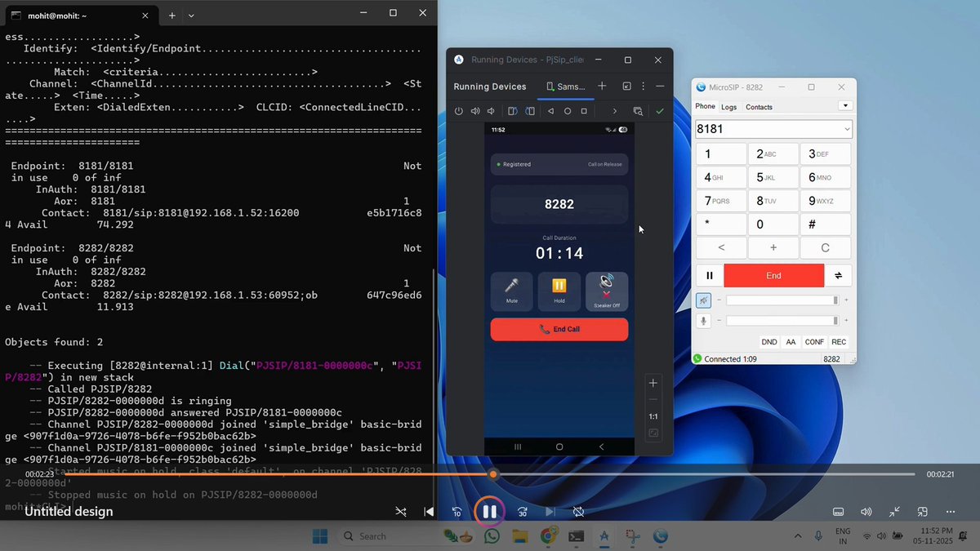Image resolution: width=980 pixels, height=551 pixels.
Task: Open the MicroSIP main menu dropdown arrow
Action: click(845, 106)
